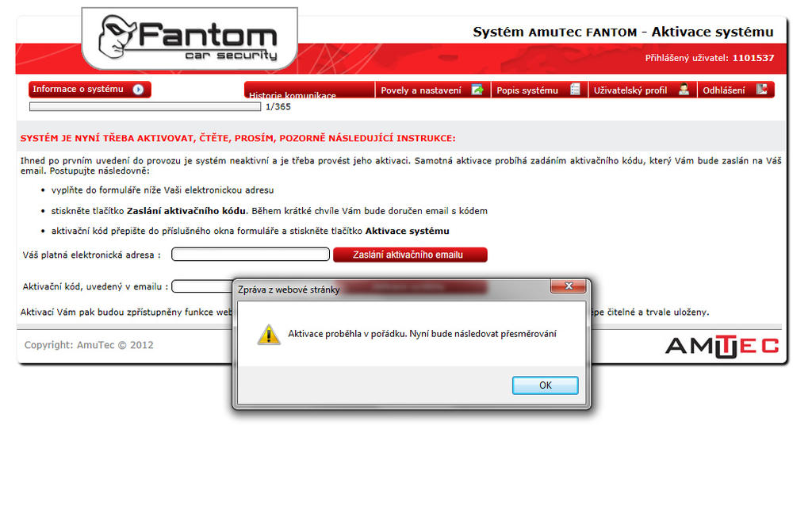Click the header title Aktivace systému
The image size is (812, 506).
click(x=712, y=32)
